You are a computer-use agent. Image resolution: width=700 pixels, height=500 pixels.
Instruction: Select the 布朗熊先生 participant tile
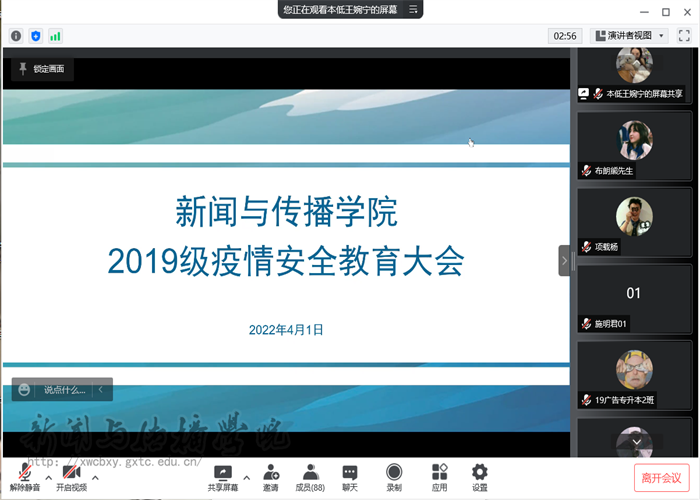pyautogui.click(x=634, y=146)
